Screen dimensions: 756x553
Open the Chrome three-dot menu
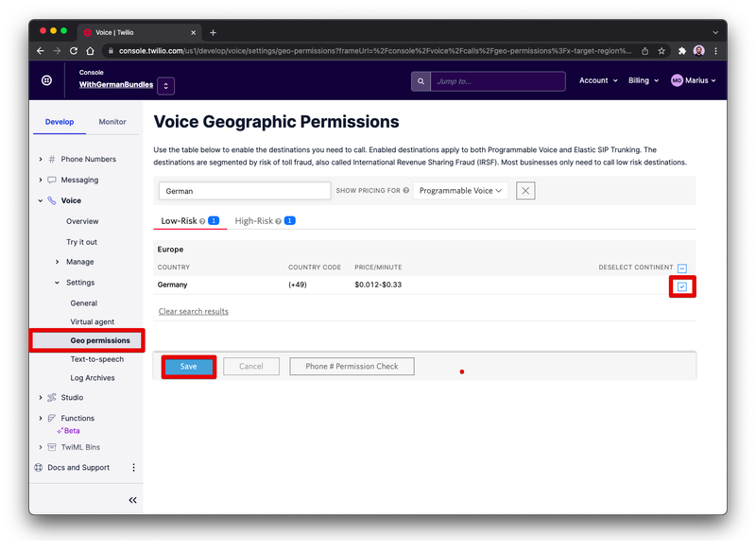coord(715,51)
